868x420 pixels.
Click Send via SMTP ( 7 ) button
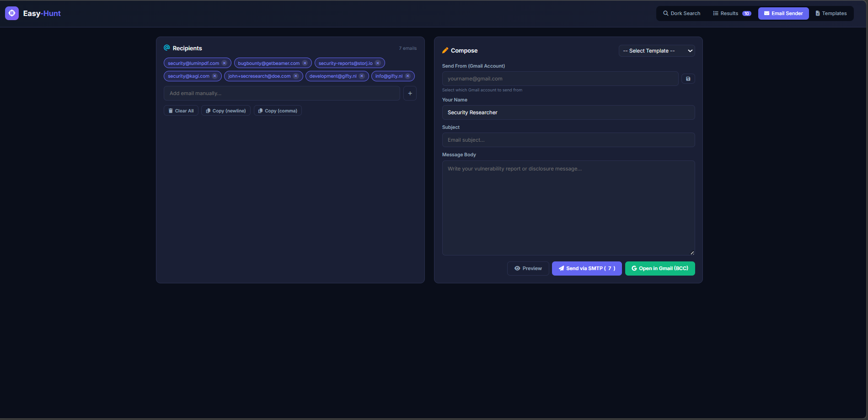587,268
